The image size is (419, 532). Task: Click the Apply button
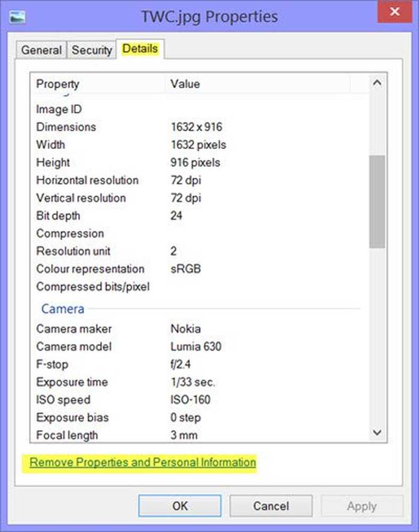coord(362,506)
